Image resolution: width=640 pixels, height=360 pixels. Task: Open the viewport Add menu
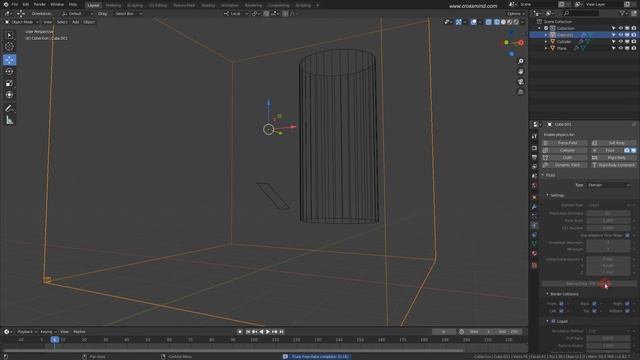(76, 22)
